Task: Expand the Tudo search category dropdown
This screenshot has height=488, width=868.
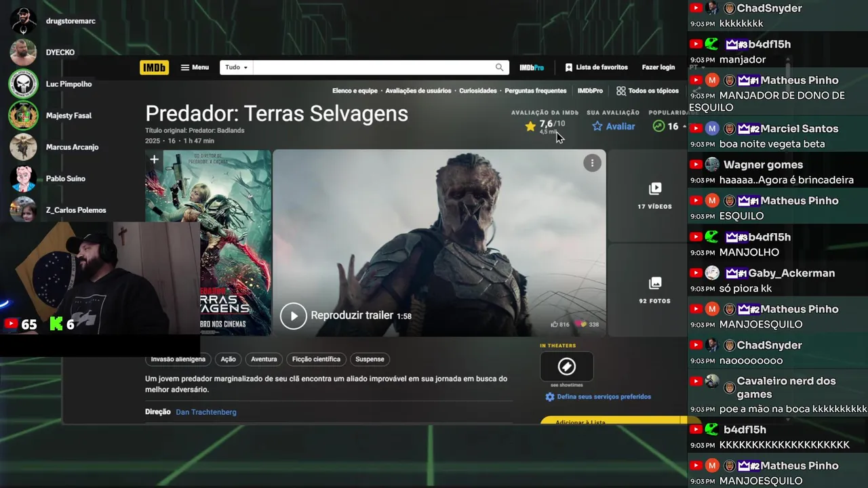Action: tap(237, 68)
